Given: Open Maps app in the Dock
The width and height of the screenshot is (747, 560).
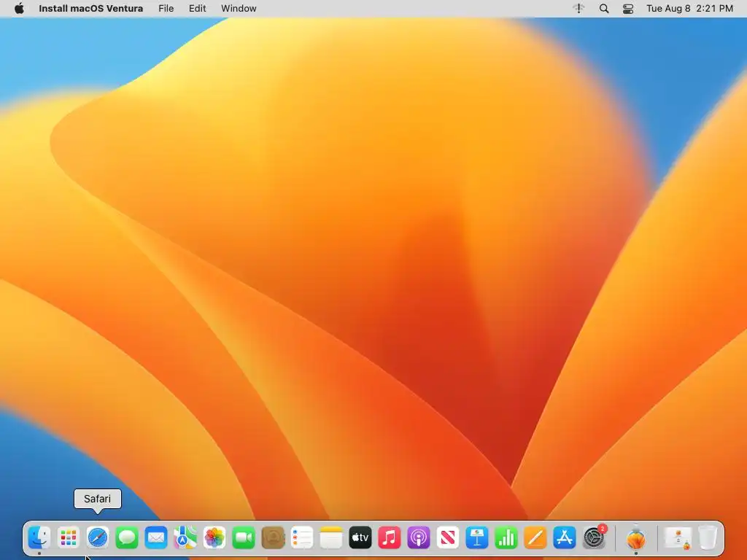Looking at the screenshot, I should point(185,537).
